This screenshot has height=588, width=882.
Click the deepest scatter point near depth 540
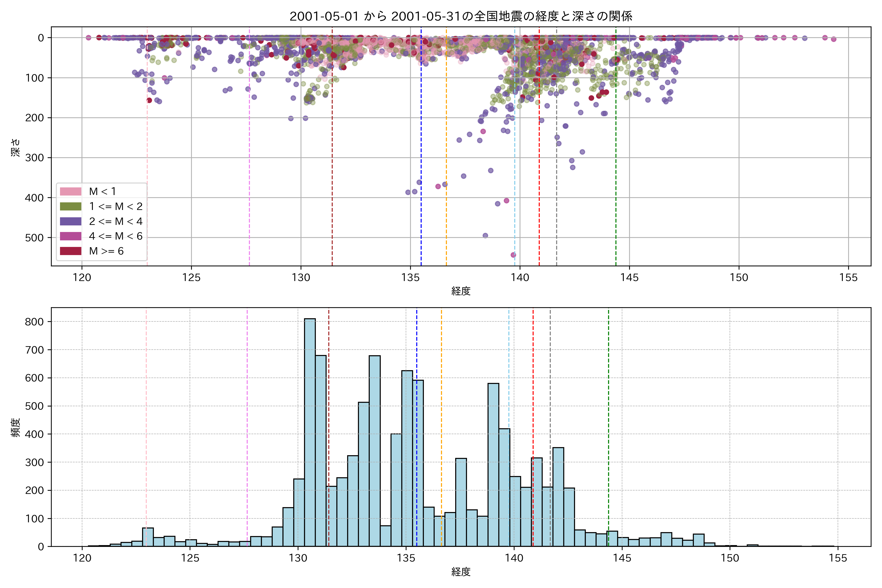click(513, 255)
